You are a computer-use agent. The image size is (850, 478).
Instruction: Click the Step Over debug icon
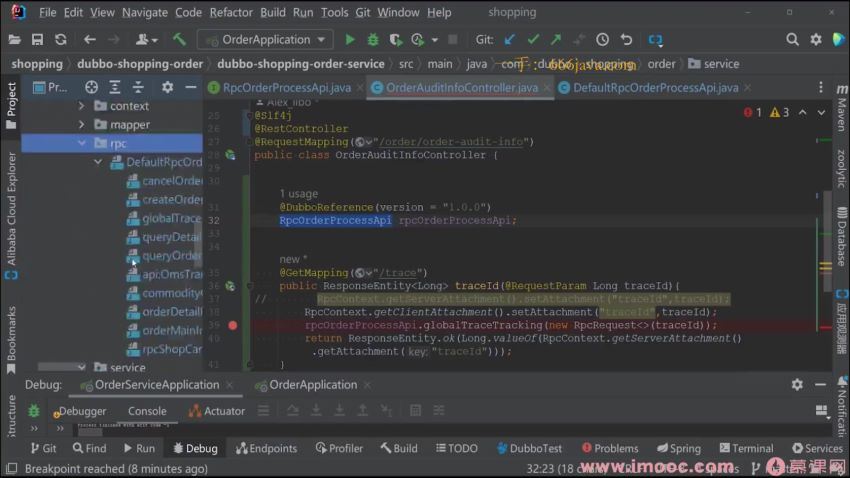pyautogui.click(x=293, y=411)
